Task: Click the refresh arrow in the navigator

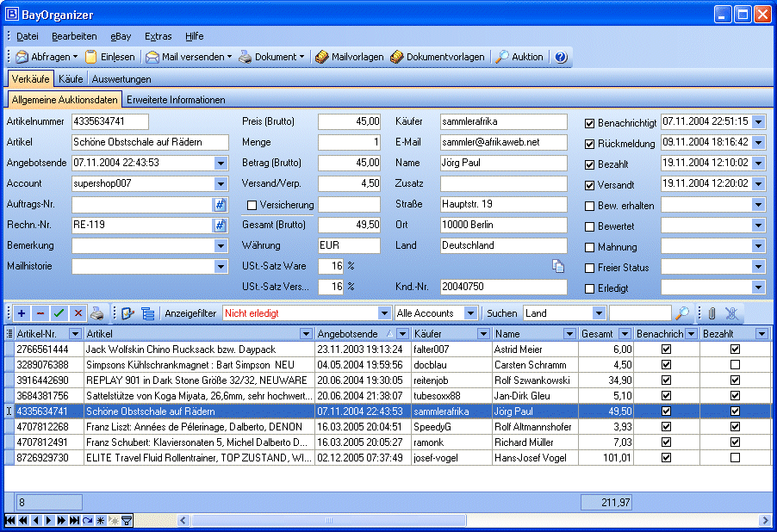Action: (x=88, y=520)
